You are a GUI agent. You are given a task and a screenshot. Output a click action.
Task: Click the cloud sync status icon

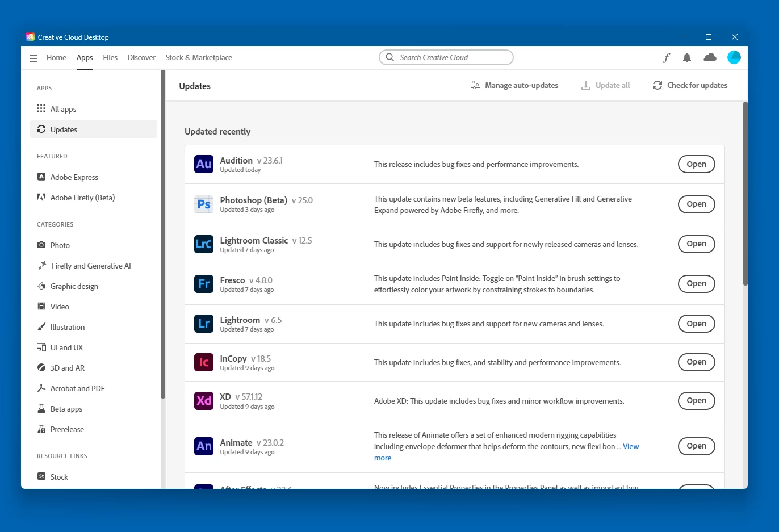710,57
